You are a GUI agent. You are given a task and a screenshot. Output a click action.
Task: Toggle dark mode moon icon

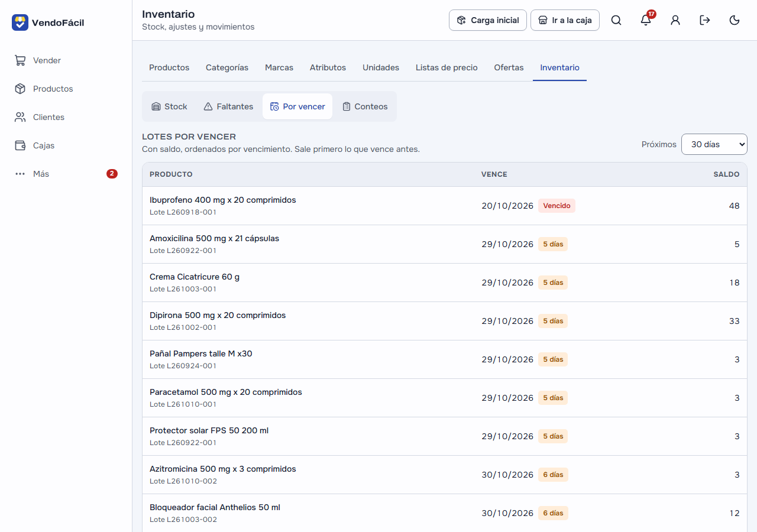point(735,20)
